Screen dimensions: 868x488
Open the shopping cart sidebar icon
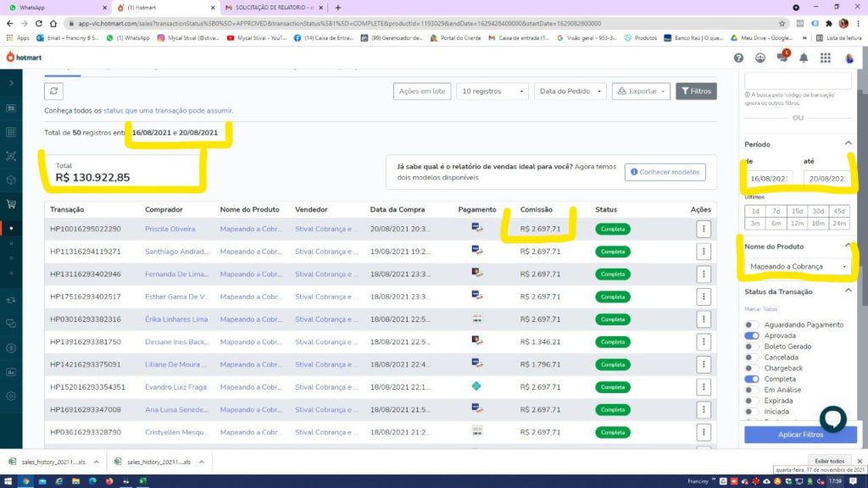pos(11,203)
